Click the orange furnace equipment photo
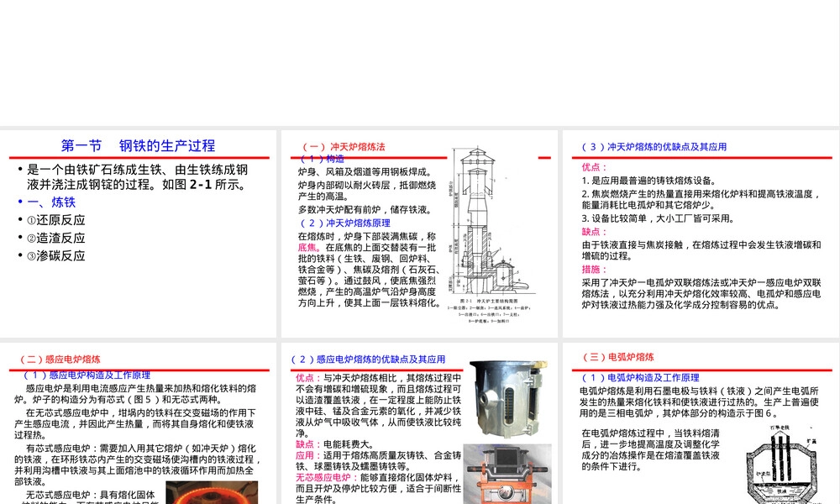 click(x=508, y=474)
